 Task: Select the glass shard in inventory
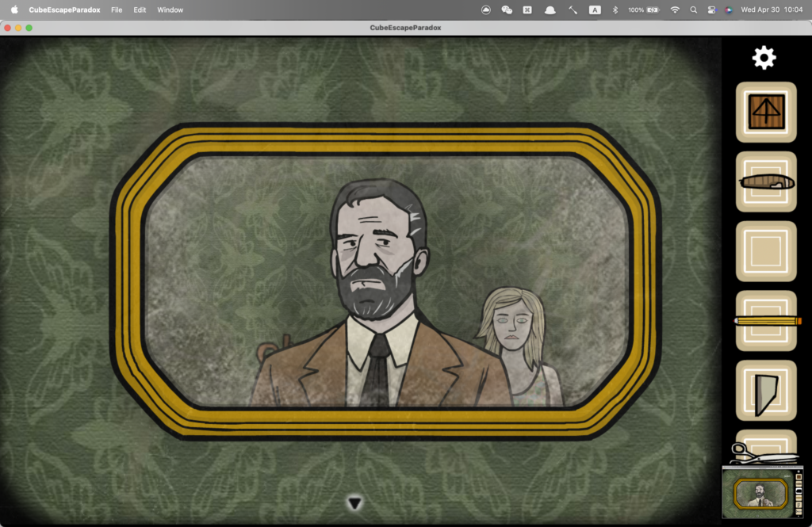(x=766, y=391)
